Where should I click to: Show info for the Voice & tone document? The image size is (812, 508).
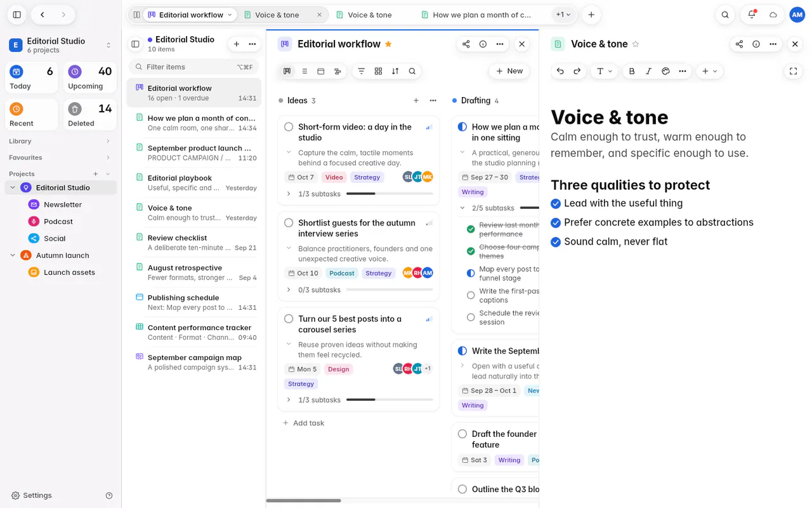(x=756, y=44)
